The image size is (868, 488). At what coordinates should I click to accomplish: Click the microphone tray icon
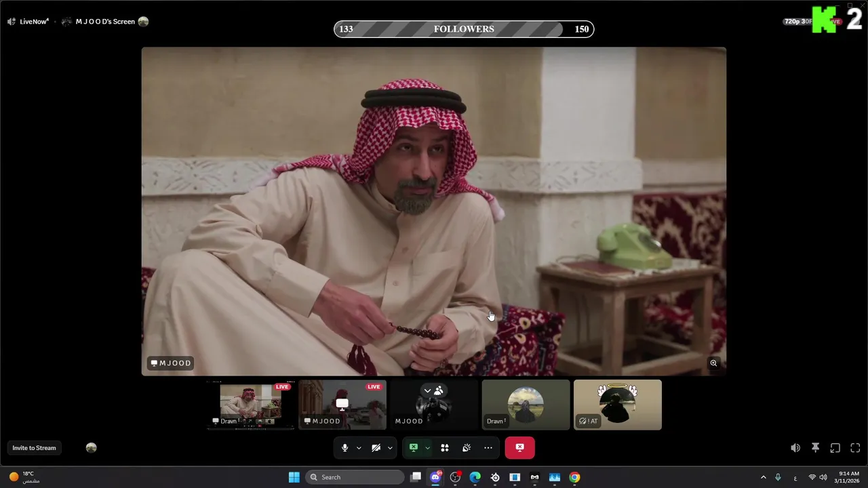click(778, 477)
